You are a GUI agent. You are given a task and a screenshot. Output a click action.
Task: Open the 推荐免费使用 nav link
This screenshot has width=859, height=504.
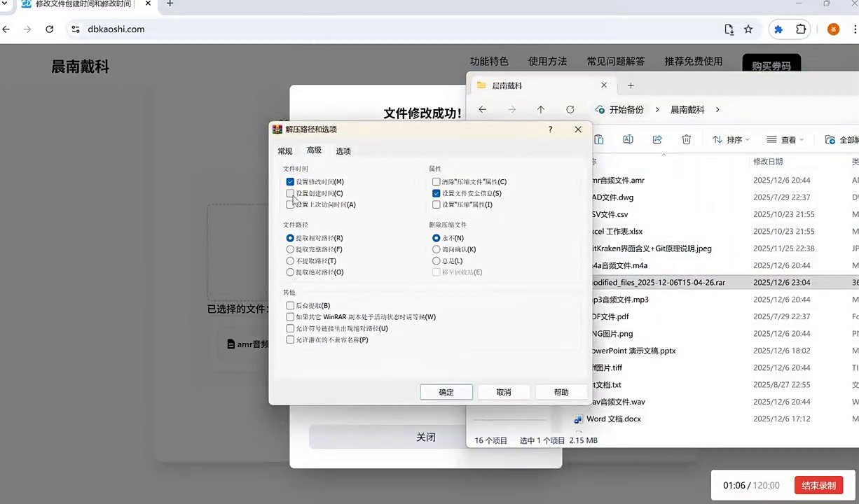click(x=694, y=62)
